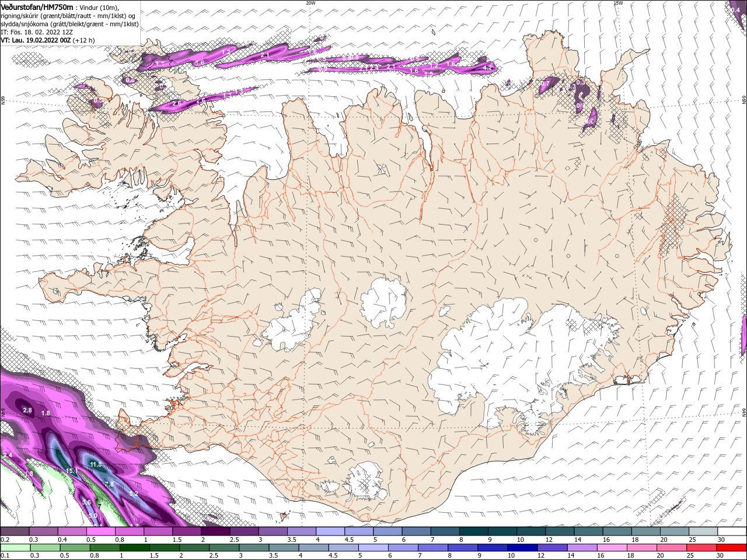Screen dimensions: 747x560
Task: Pick the pale green 0.1 swatch on rain scale
Action: click(x=15, y=548)
